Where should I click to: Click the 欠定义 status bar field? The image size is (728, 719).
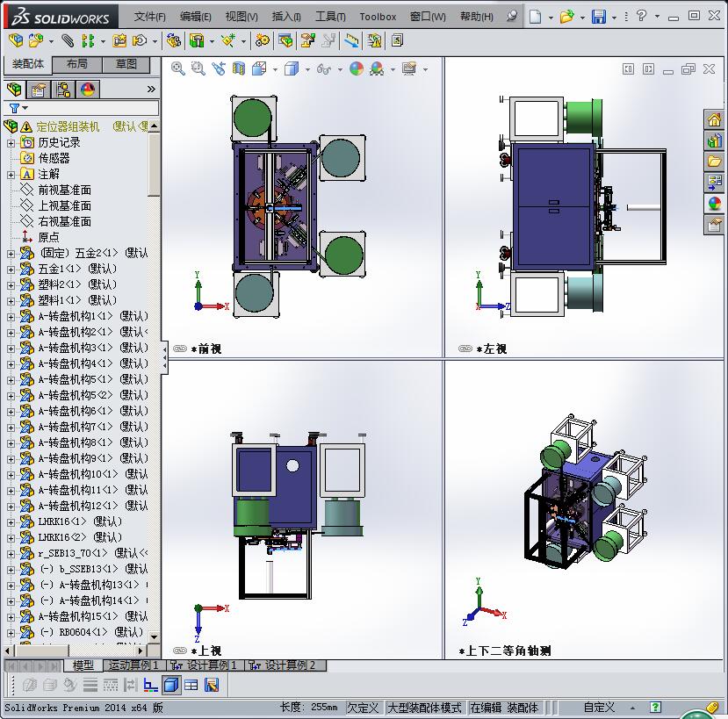[x=363, y=708]
